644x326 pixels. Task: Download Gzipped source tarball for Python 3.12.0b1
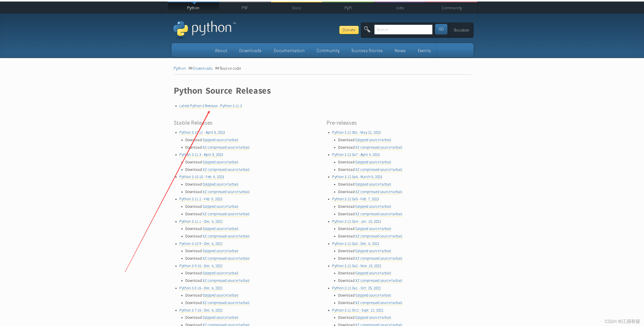(373, 140)
